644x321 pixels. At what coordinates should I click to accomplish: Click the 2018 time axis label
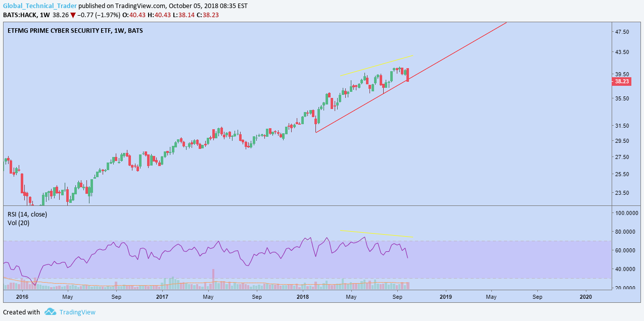click(303, 297)
